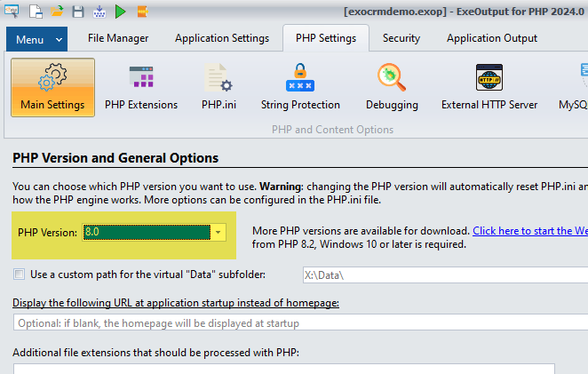Viewport: 588px width, 374px height.
Task: Click the orange compile icon in toolbar
Action: [x=142, y=12]
